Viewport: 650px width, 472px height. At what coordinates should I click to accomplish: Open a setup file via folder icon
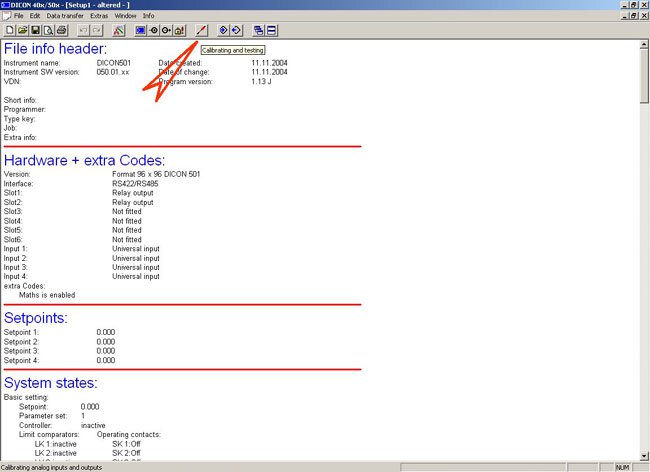21,30
